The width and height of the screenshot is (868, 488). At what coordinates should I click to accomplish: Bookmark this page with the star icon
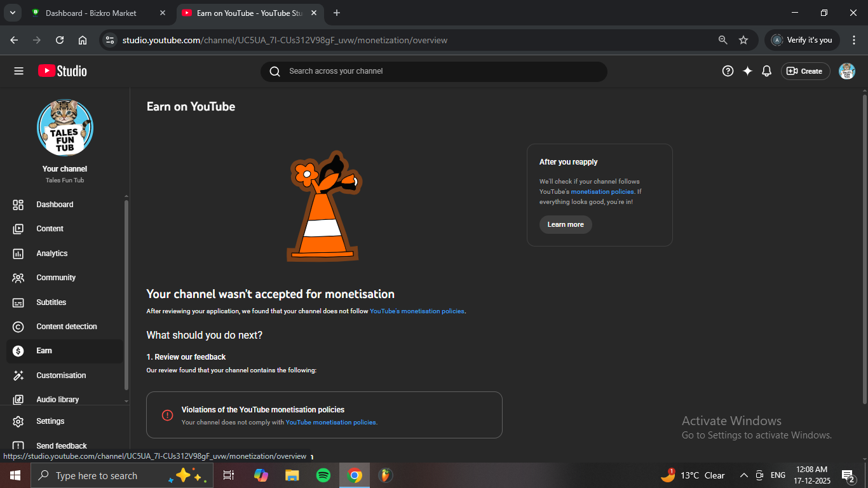743,40
